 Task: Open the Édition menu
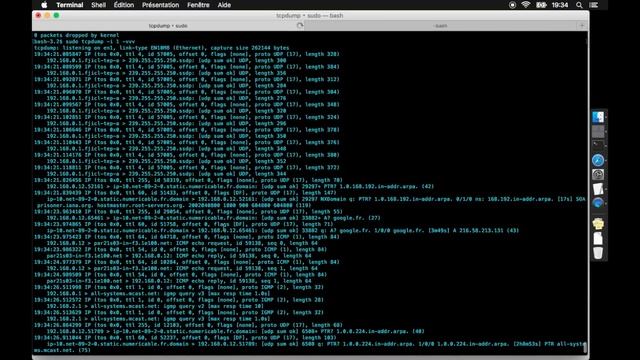tap(124, 5)
